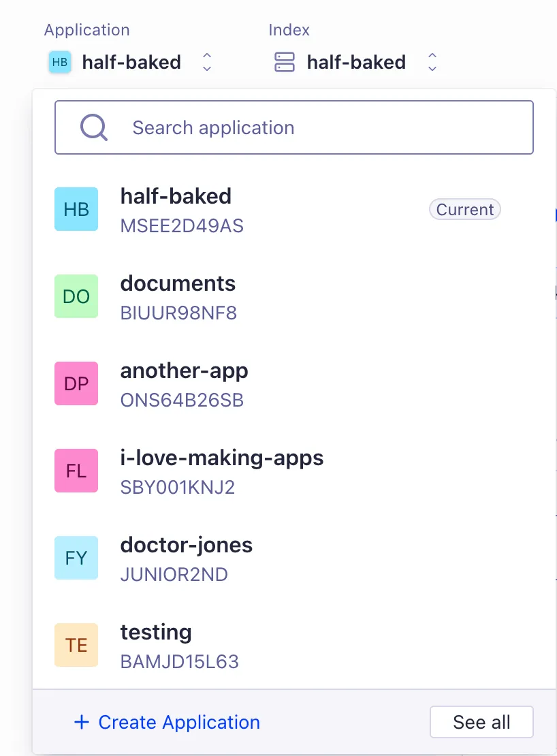Click the Current badge on half-baked
The width and height of the screenshot is (557, 756).
click(464, 209)
